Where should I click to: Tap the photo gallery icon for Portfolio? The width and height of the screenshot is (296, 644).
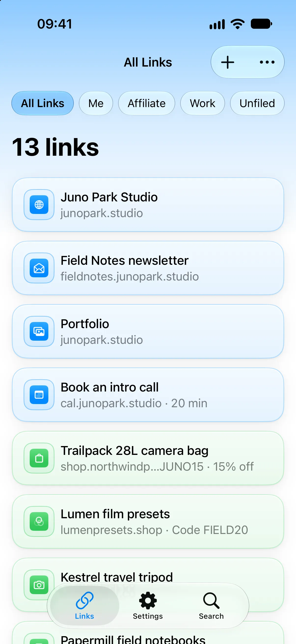tap(39, 331)
